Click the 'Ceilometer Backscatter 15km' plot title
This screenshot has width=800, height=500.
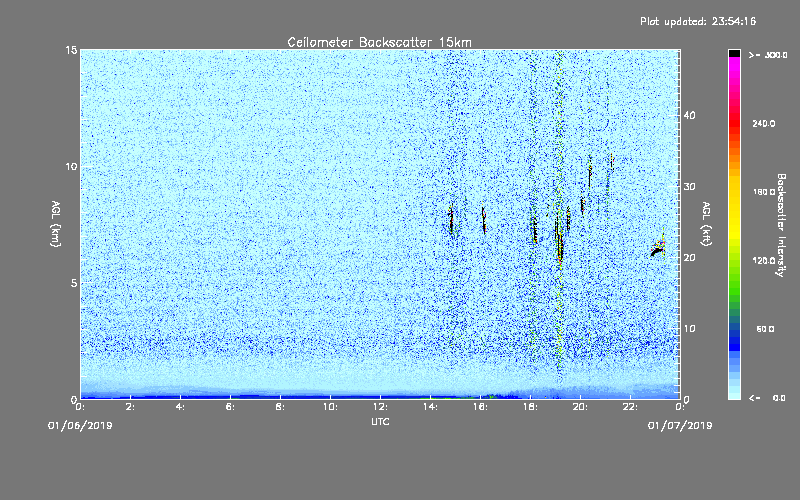pos(379,42)
